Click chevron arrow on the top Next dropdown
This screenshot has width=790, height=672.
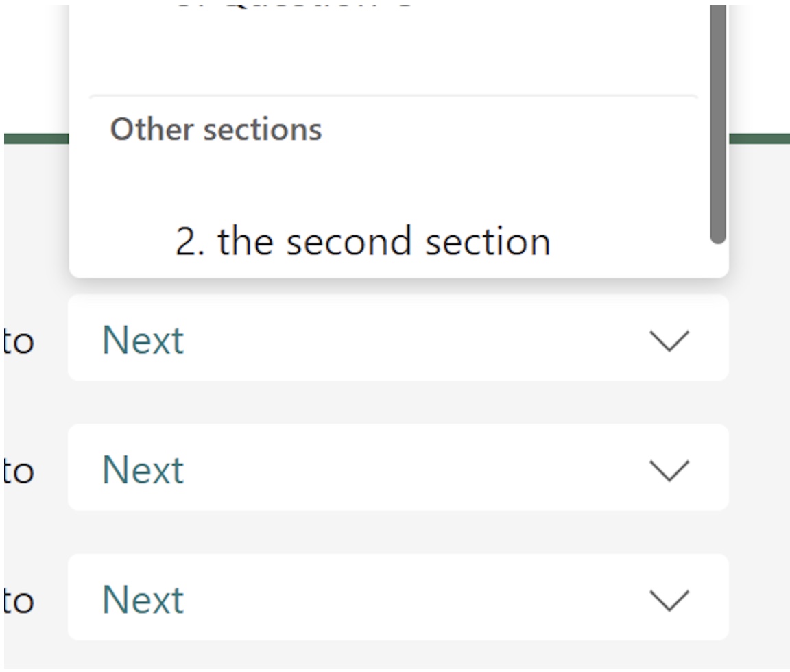[668, 340]
